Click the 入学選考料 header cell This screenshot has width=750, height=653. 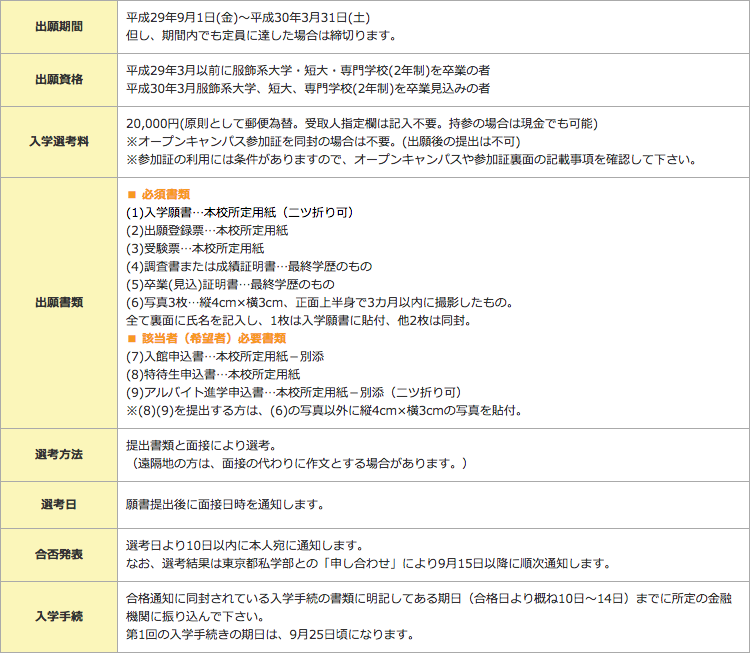(59, 142)
